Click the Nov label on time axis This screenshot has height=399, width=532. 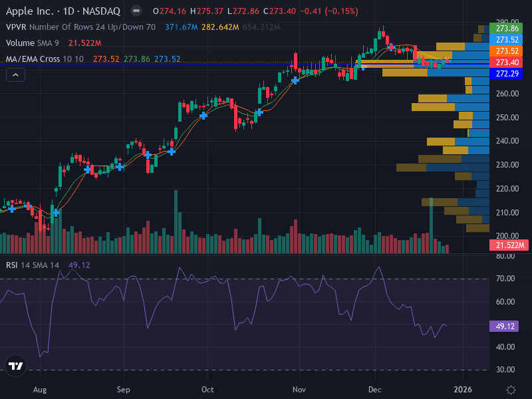point(299,390)
